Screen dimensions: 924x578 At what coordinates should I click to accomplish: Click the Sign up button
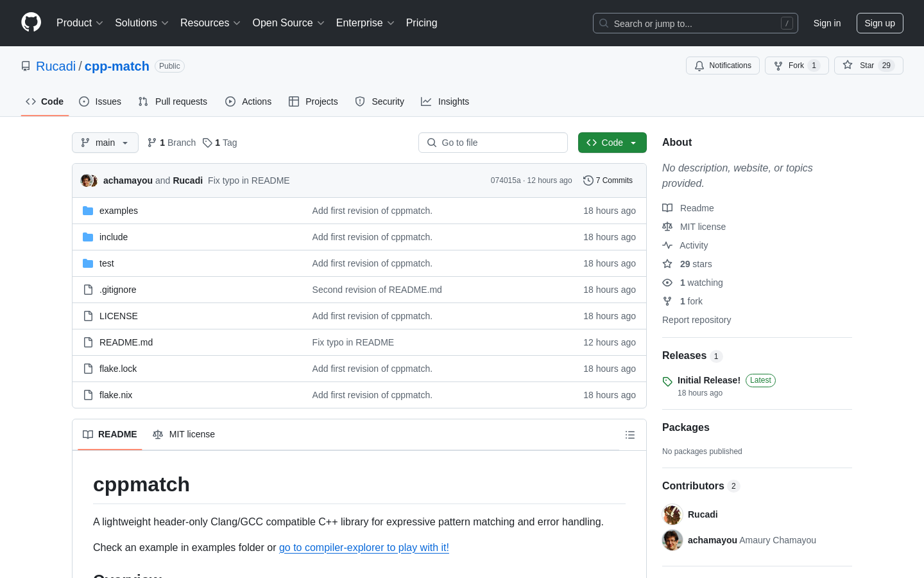880,23
